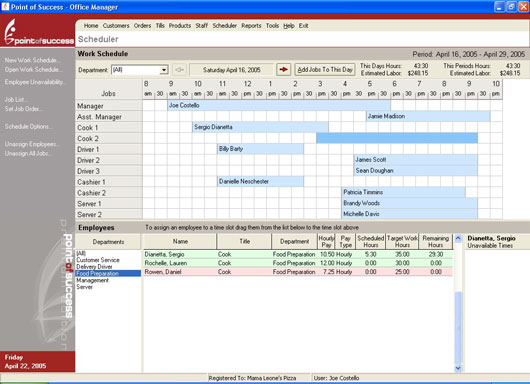The height and width of the screenshot is (384, 530).
Task: Open the Help menu
Action: point(289,26)
